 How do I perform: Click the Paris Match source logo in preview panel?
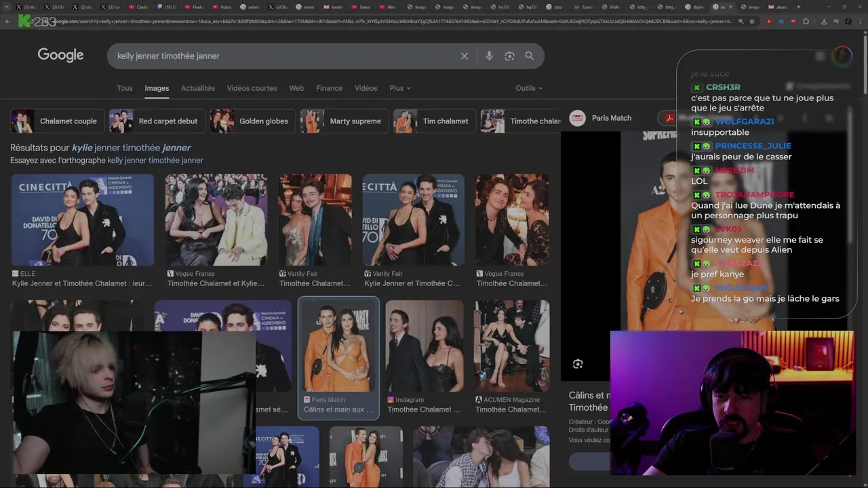pyautogui.click(x=578, y=118)
